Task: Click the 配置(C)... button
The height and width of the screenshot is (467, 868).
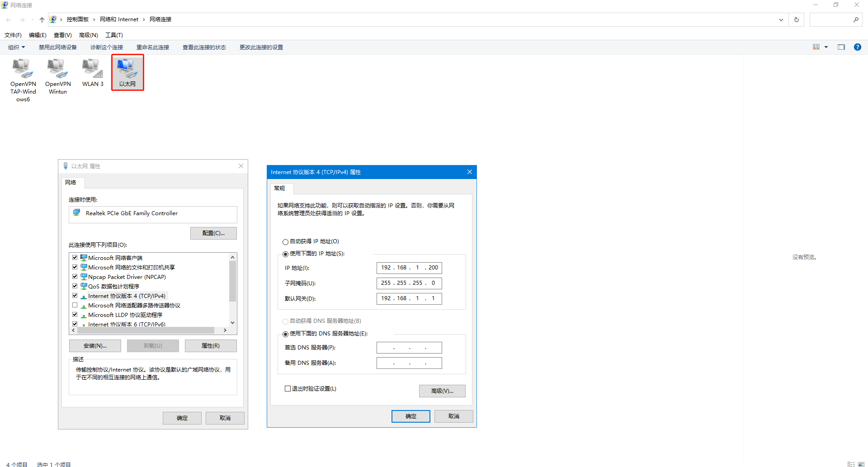Action: [213, 233]
